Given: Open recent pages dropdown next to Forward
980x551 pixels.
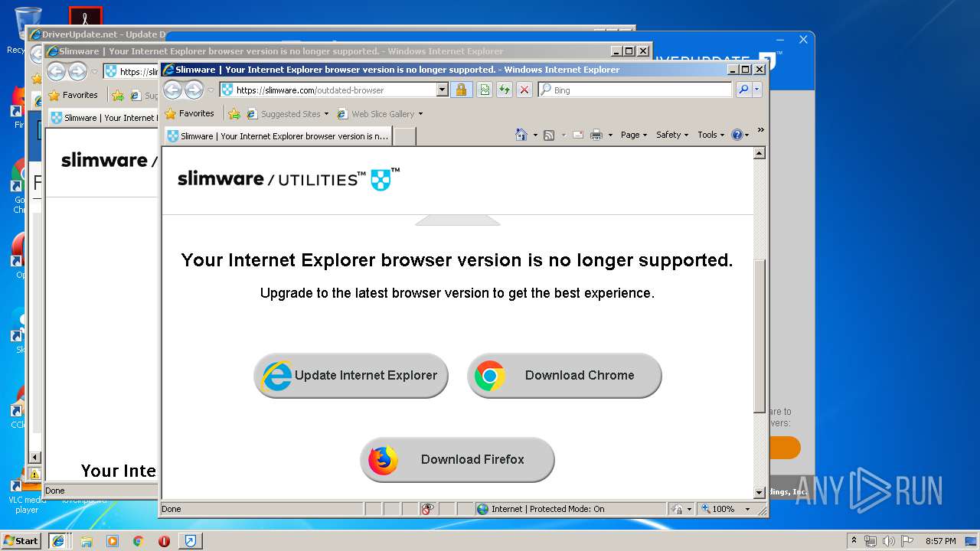Looking at the screenshot, I should point(211,90).
